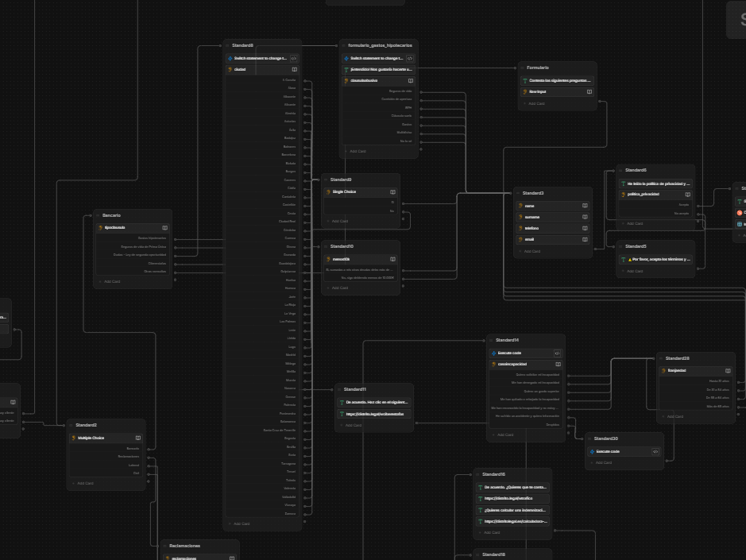The image size is (746, 560).
Task: Open book icon on Standard9 Single Choice card
Action: point(392,191)
